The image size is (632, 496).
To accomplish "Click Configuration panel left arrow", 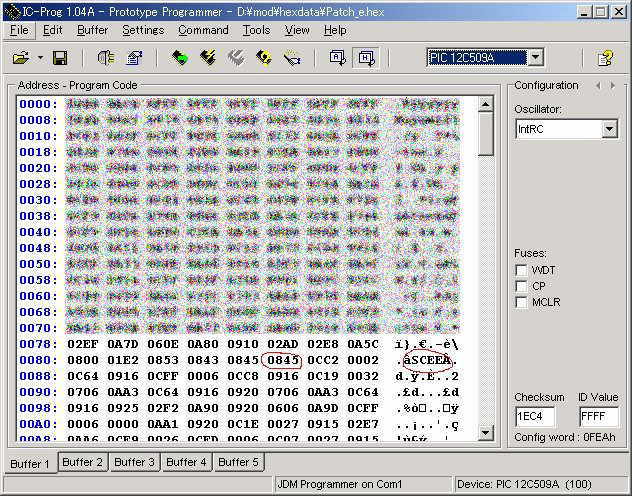I will tap(598, 85).
